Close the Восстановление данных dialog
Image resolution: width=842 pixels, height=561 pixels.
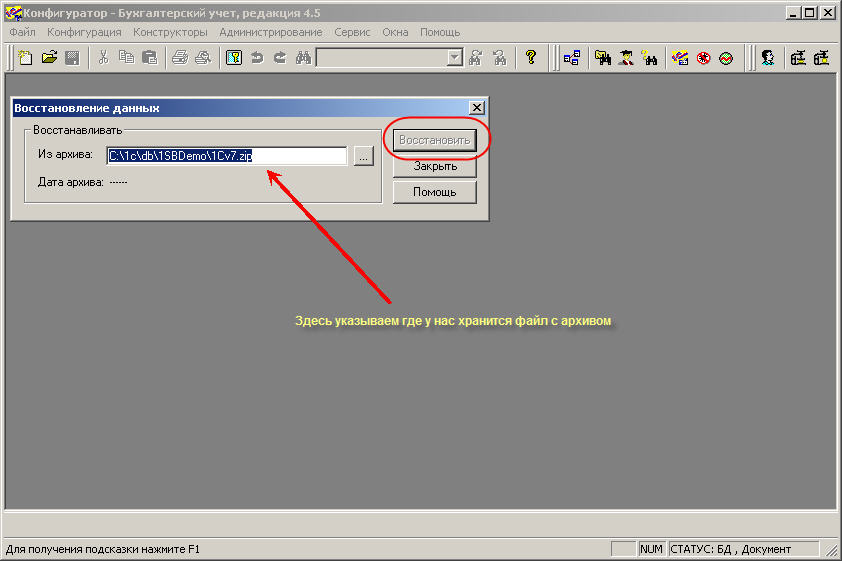pos(476,108)
